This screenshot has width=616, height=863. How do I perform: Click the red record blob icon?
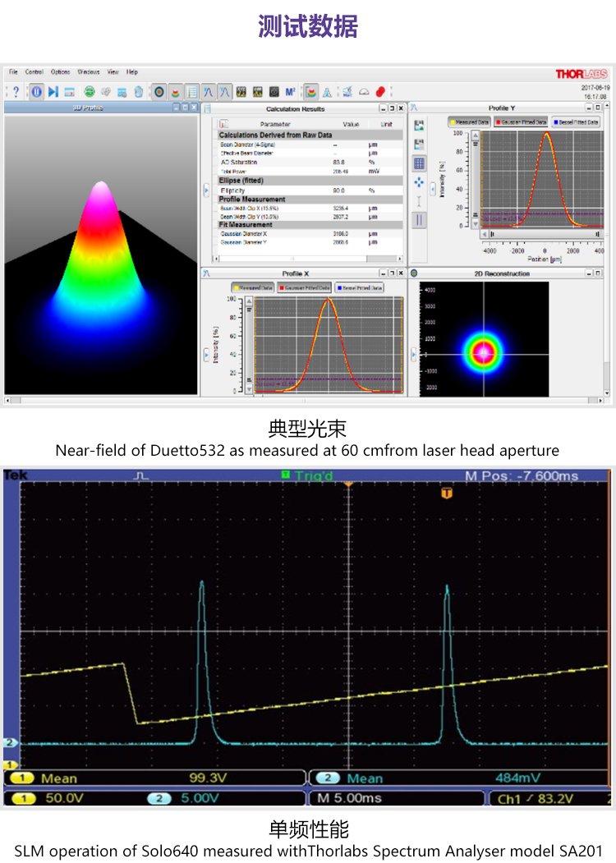[x=379, y=92]
